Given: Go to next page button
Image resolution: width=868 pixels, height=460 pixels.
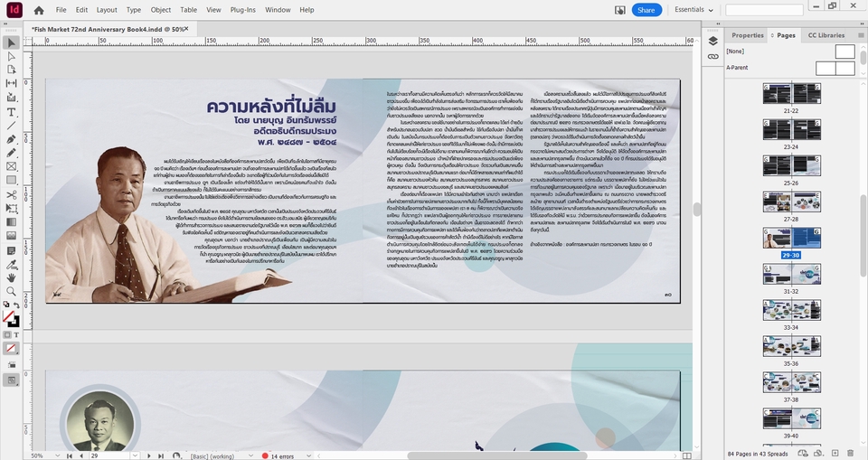Looking at the screenshot, I should (x=148, y=455).
